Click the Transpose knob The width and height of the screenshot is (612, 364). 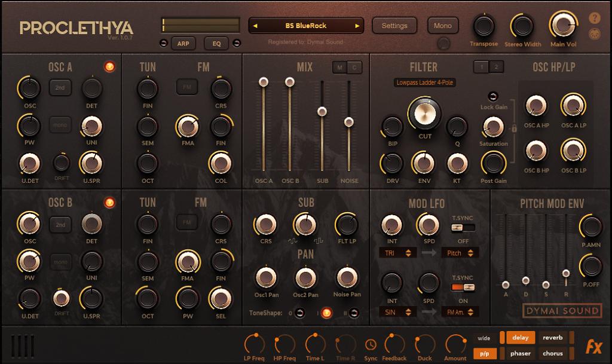484,26
